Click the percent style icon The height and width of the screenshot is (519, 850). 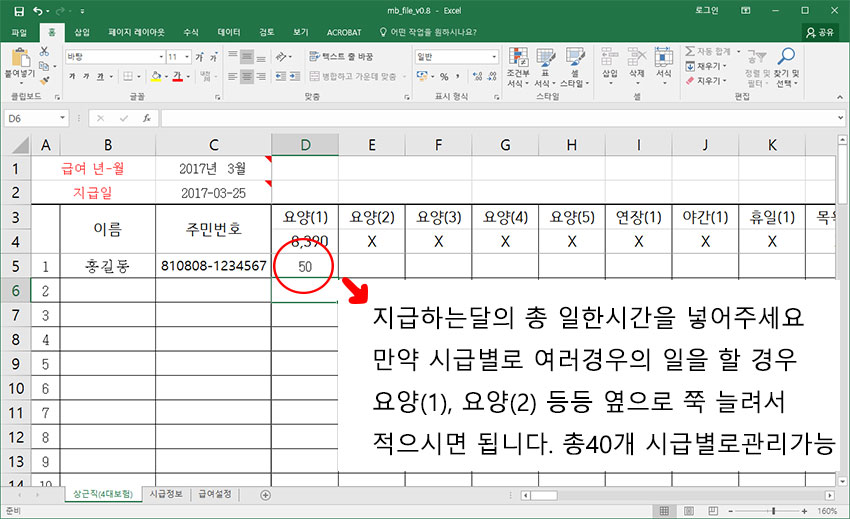coord(443,77)
